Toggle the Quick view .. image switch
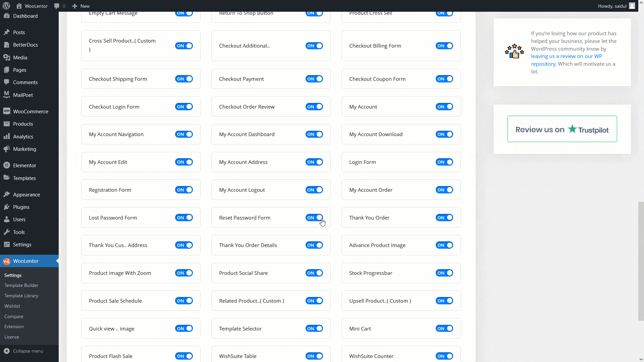 click(184, 328)
